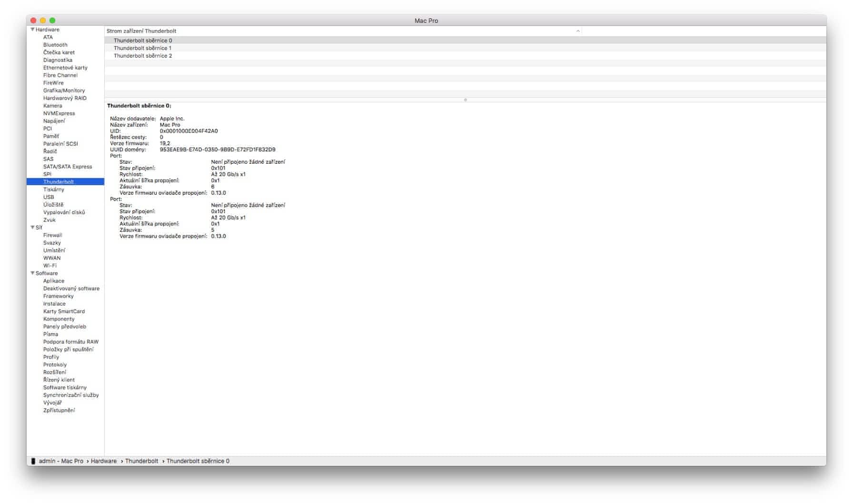
Task: Select ATA in the Hardware list
Action: 48,37
